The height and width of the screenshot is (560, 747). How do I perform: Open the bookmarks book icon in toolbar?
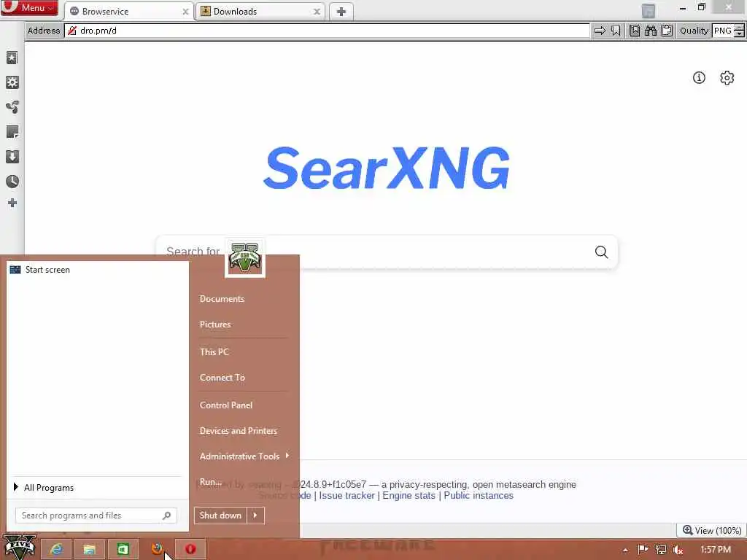[x=635, y=31]
